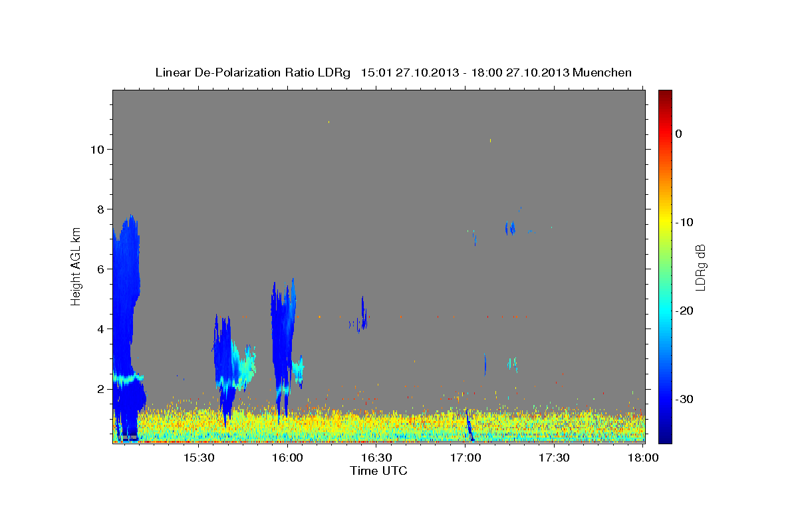Screen dimensions: 798x532
Task: Click the height axis label '4'
Action: [x=100, y=329]
